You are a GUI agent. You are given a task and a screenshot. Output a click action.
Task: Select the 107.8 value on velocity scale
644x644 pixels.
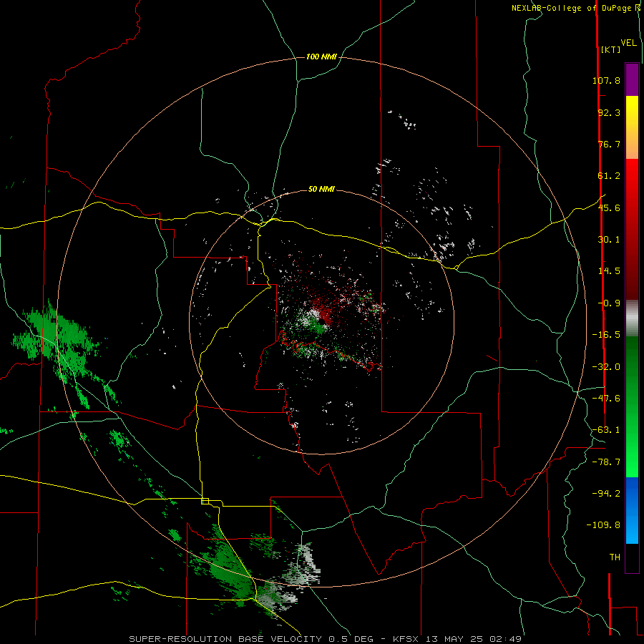[606, 80]
